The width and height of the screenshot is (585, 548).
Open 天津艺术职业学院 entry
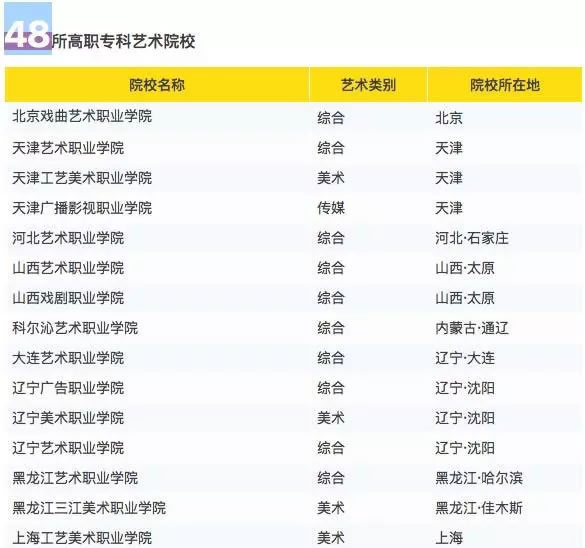(x=68, y=148)
